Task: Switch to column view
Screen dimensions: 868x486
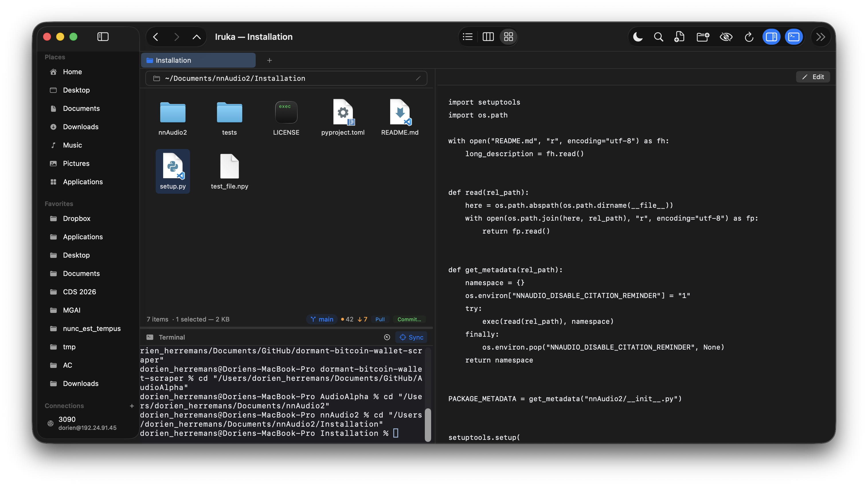Action: [x=488, y=37]
